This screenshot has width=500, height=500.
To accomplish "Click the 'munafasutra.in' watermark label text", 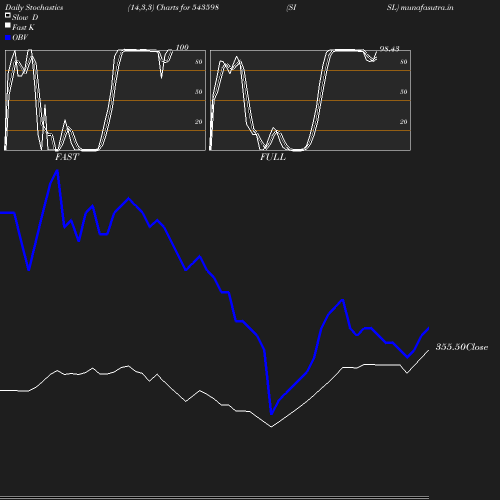I will (427, 8).
